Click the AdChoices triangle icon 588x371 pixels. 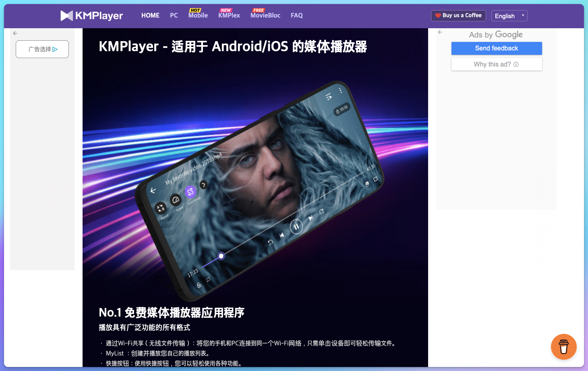(x=55, y=49)
